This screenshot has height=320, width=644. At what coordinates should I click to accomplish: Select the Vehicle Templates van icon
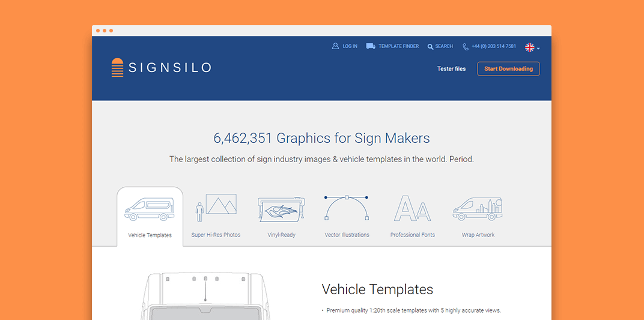149,210
